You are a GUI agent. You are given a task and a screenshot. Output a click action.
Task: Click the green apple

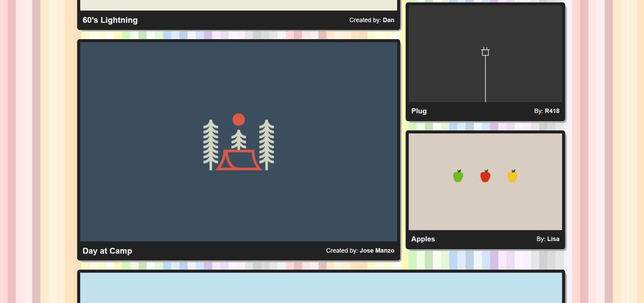point(458,176)
